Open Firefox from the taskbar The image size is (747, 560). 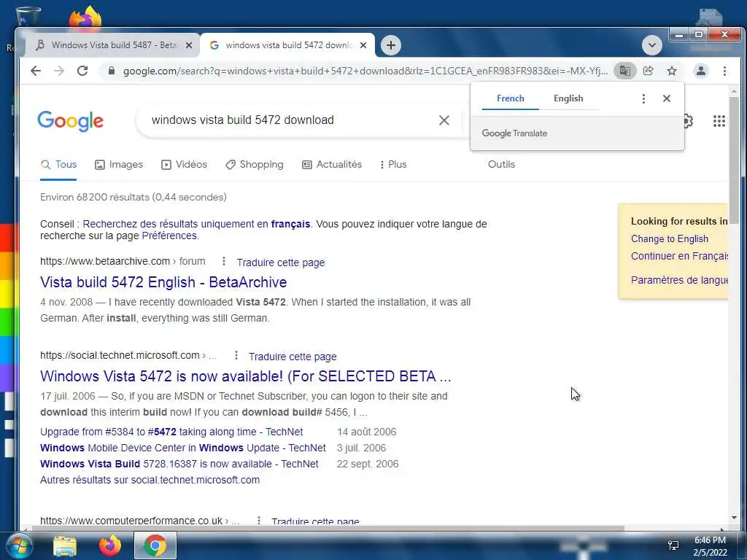(x=109, y=546)
